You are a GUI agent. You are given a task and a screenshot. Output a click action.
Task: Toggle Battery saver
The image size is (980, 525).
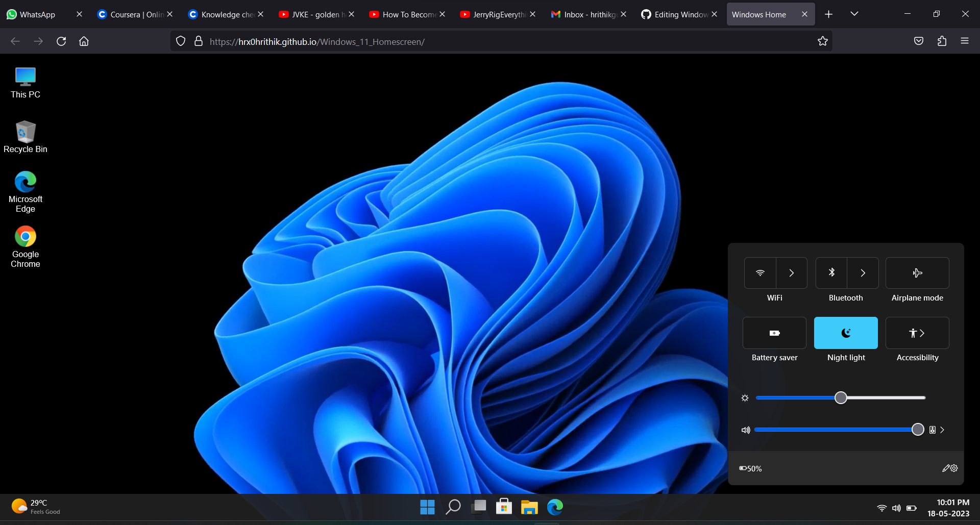[774, 333]
